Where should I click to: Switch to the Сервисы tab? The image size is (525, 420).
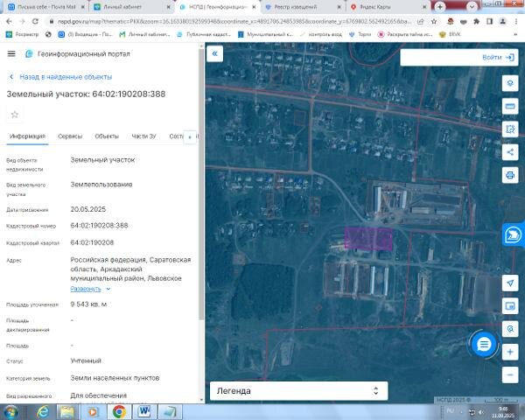(x=70, y=136)
